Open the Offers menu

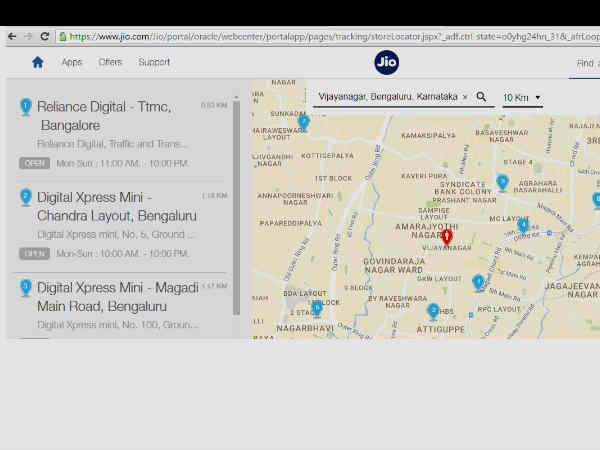[110, 62]
